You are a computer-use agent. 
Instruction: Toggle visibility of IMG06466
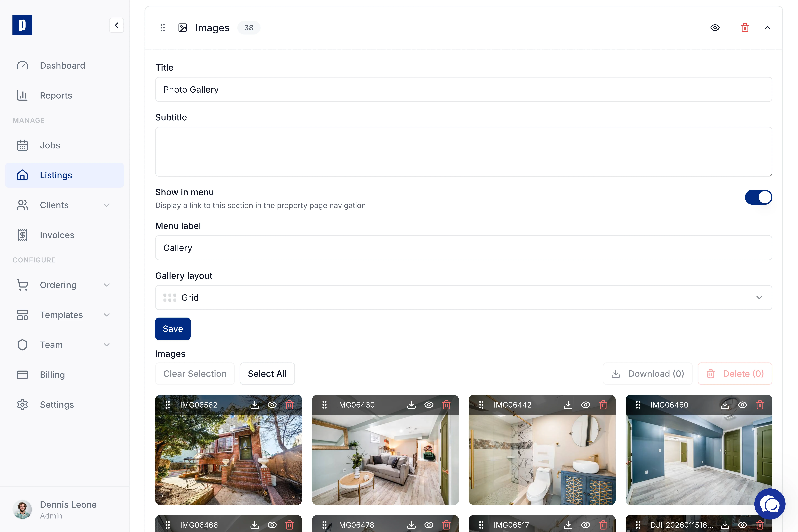272,525
